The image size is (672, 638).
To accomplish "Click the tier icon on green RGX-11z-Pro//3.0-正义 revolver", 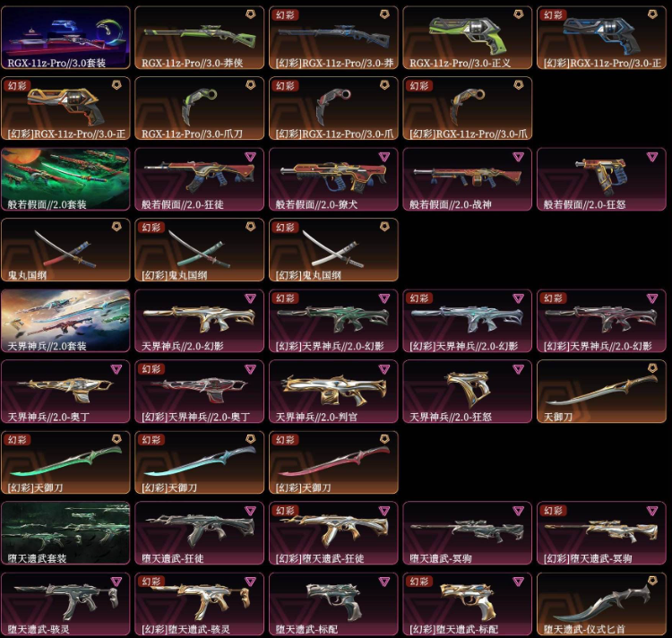I will [519, 14].
